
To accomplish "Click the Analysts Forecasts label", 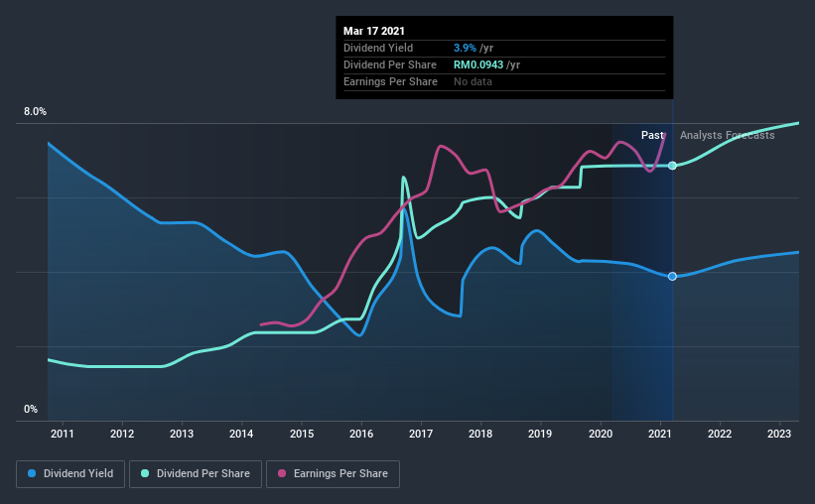I will tap(728, 135).
